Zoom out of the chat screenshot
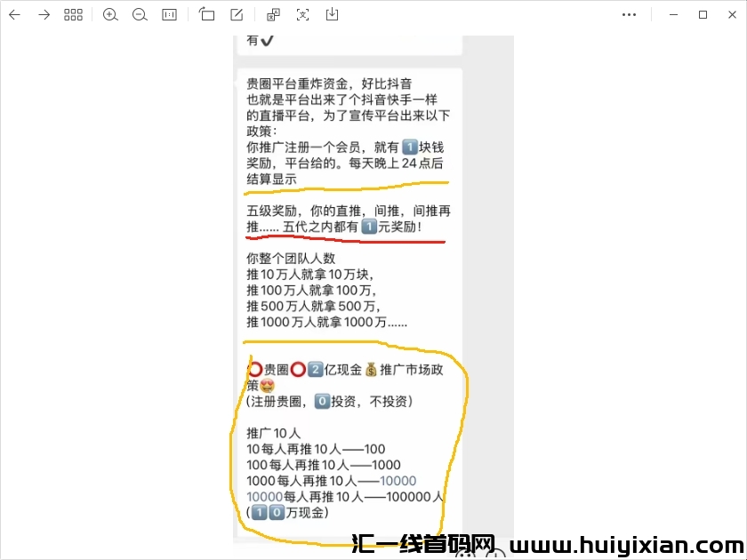747x560 pixels. (140, 14)
